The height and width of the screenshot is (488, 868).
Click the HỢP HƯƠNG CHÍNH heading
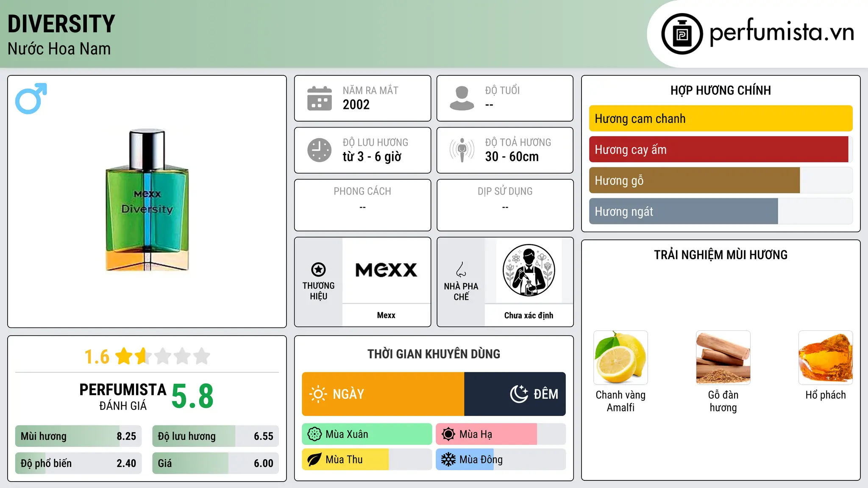coord(721,90)
